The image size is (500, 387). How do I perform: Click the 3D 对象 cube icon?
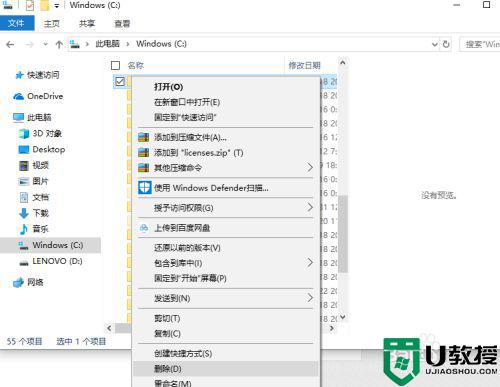click(x=24, y=134)
